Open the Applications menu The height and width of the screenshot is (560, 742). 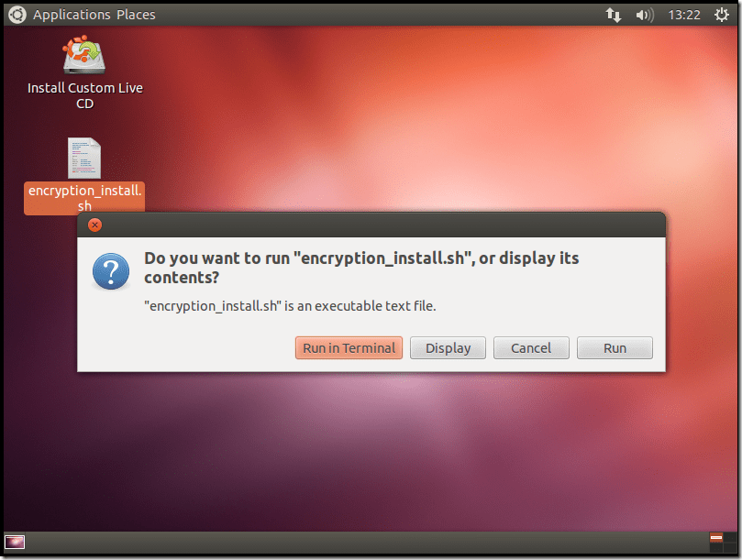72,15
